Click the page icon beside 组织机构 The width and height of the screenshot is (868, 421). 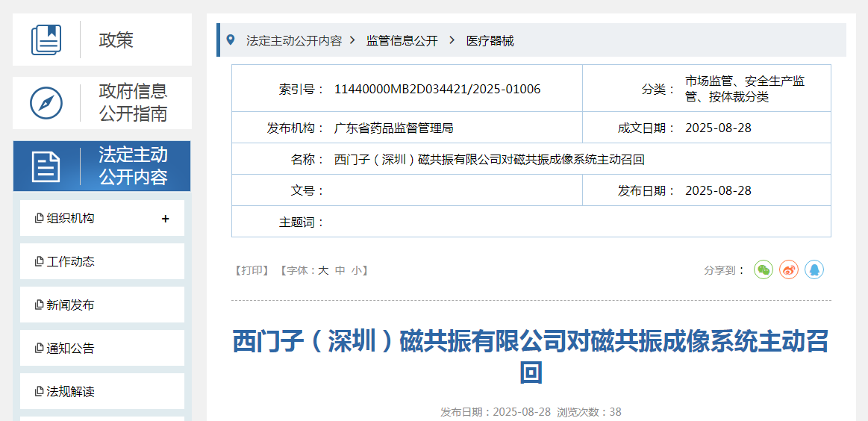pyautogui.click(x=39, y=219)
